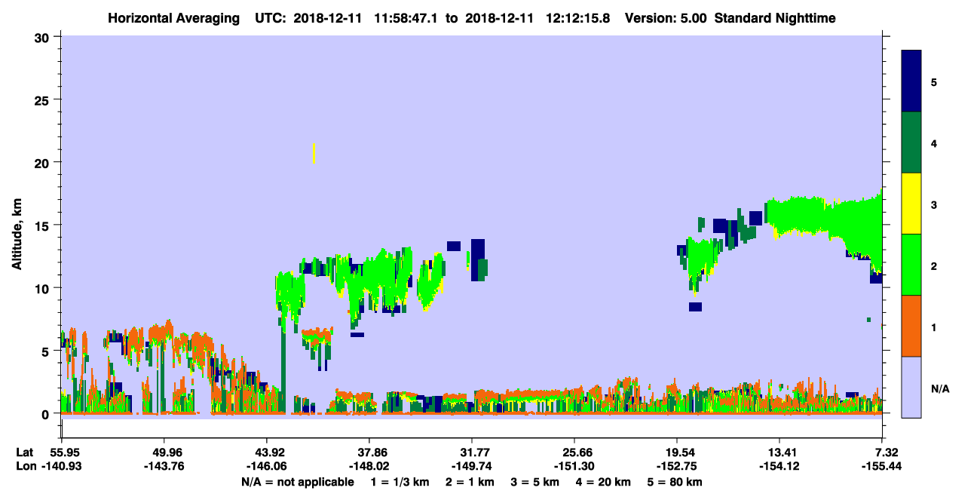This screenshot has width=980, height=503.
Task: Click the longitude value '-146.06'
Action: (x=266, y=467)
